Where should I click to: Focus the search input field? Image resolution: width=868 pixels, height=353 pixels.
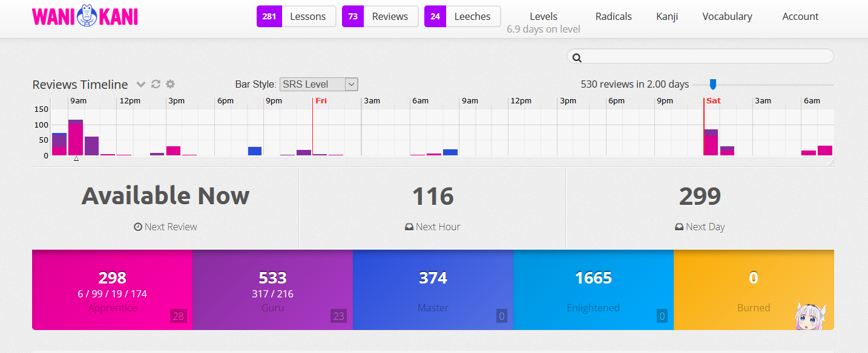click(x=700, y=57)
